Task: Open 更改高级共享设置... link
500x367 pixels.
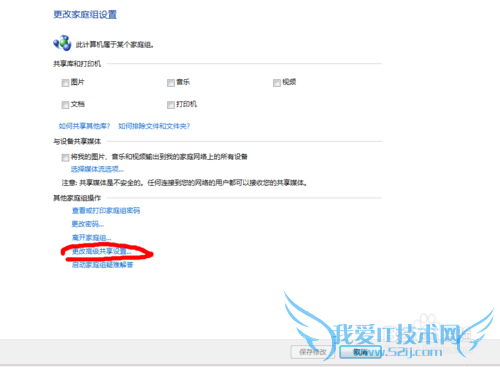Action: [102, 251]
